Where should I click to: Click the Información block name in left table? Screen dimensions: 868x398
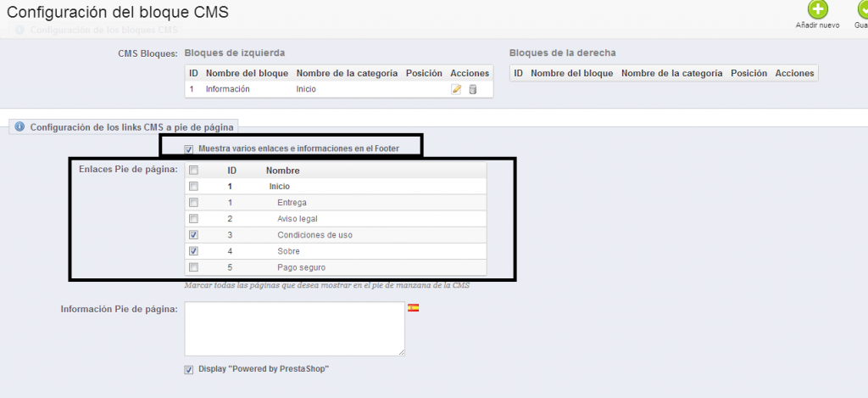pos(227,89)
